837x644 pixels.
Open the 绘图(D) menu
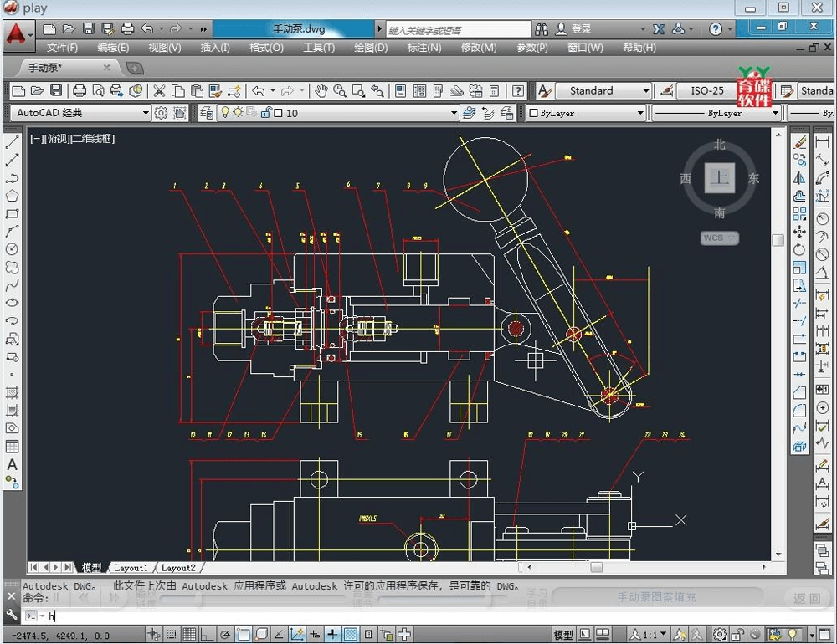coord(369,48)
